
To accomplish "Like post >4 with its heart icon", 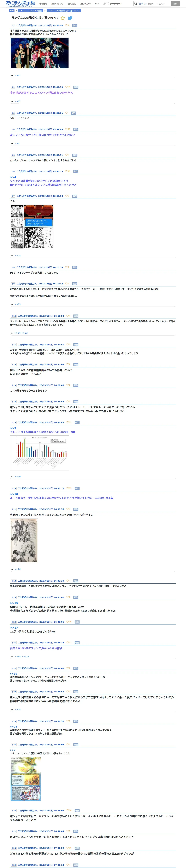I will tap(66, 129).
